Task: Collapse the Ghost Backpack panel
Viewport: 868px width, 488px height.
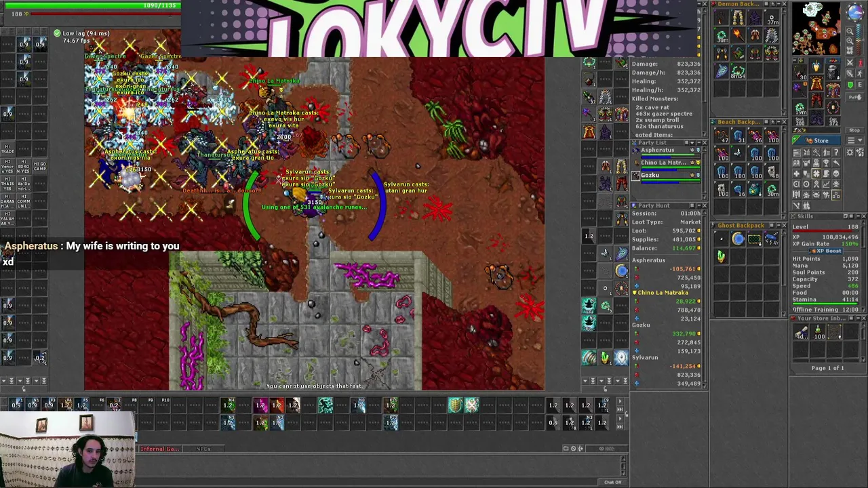Action: pyautogui.click(x=777, y=226)
